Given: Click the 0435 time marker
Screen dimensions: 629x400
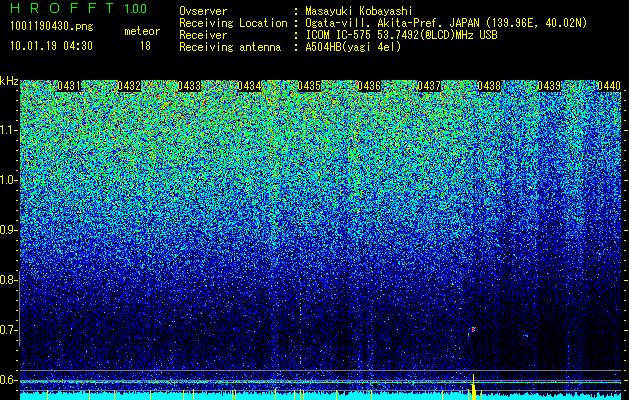Looking at the screenshot, I should (x=309, y=86).
